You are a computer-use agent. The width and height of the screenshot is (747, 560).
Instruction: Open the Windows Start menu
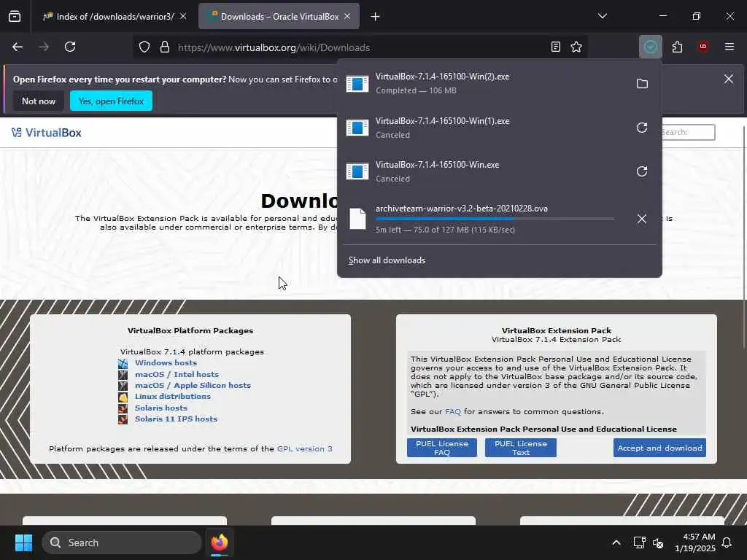23,542
